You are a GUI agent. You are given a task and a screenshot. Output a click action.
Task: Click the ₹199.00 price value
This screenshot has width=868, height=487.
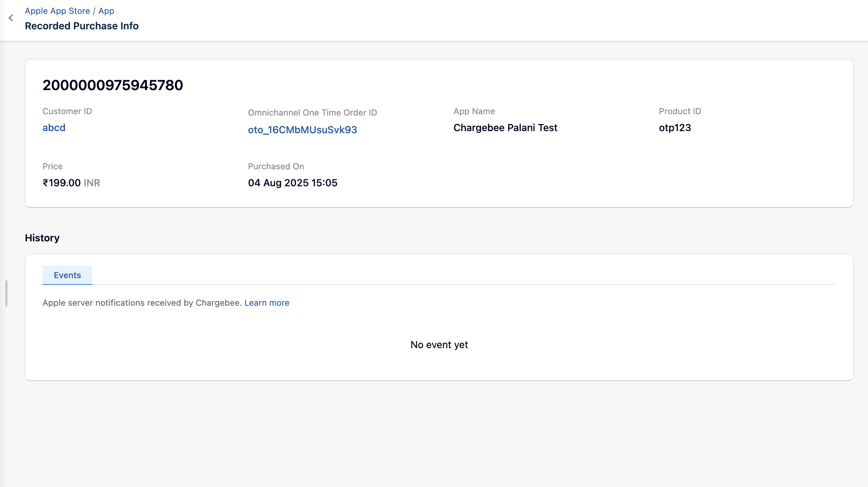click(x=62, y=183)
